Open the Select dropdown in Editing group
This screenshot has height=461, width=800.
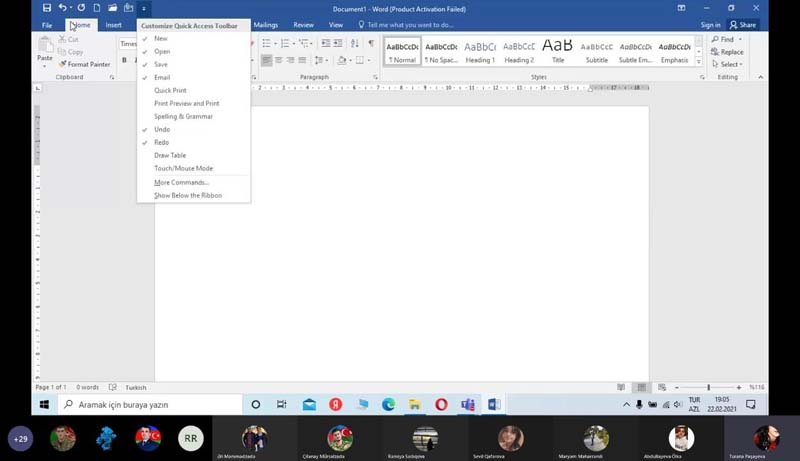[x=727, y=64]
